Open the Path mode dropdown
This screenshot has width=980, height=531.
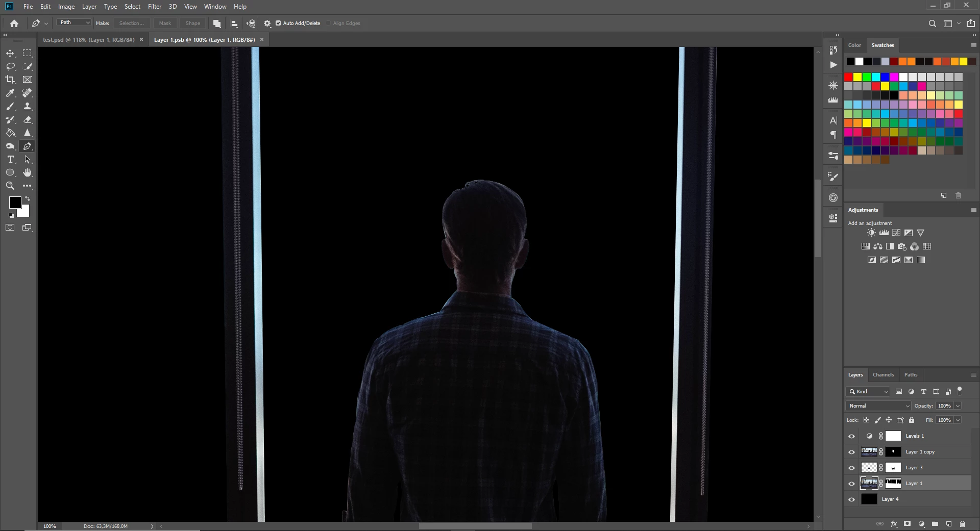point(74,22)
